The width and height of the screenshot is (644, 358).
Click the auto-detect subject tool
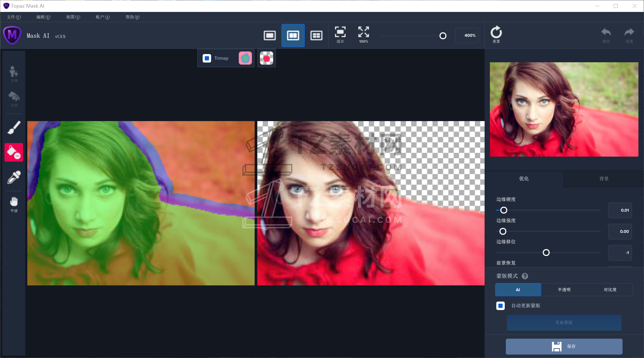coord(14,74)
